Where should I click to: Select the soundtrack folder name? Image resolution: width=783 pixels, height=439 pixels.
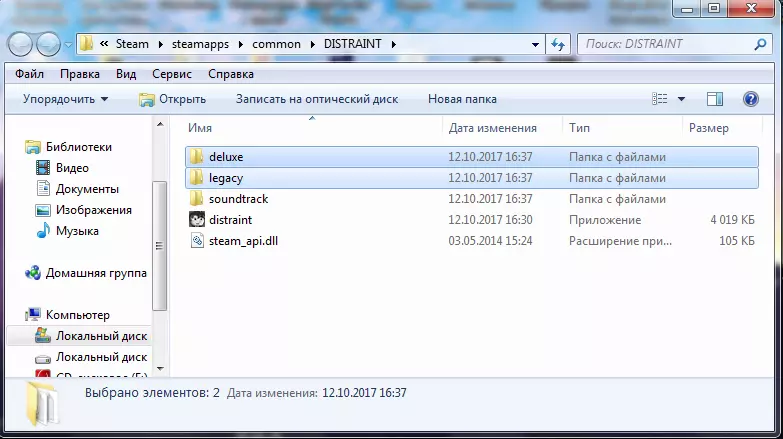coord(238,199)
